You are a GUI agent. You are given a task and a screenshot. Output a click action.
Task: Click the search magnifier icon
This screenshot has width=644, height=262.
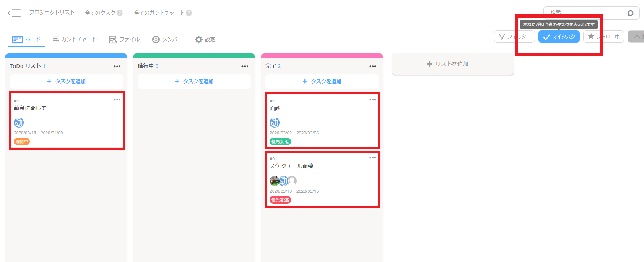[631, 13]
